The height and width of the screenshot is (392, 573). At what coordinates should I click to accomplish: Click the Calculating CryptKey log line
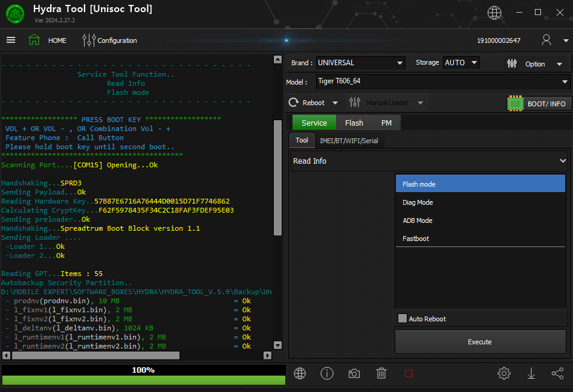tap(117, 210)
